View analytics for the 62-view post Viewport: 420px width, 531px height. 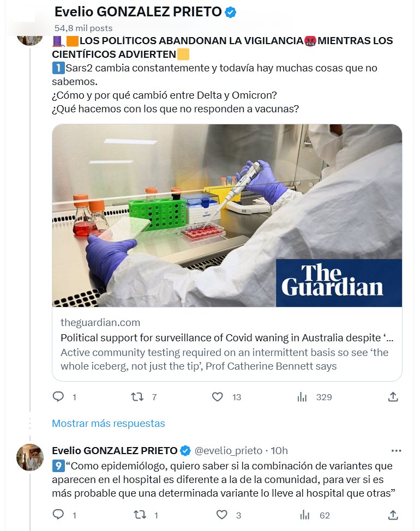305,515
